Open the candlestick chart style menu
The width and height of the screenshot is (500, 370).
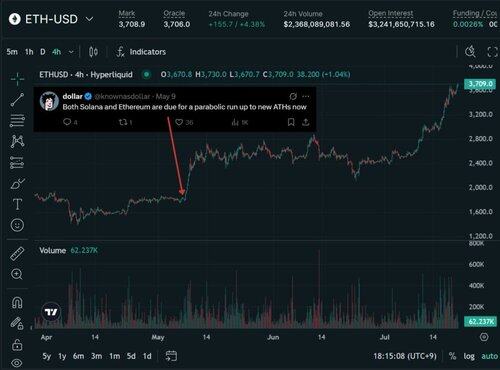[x=93, y=52]
